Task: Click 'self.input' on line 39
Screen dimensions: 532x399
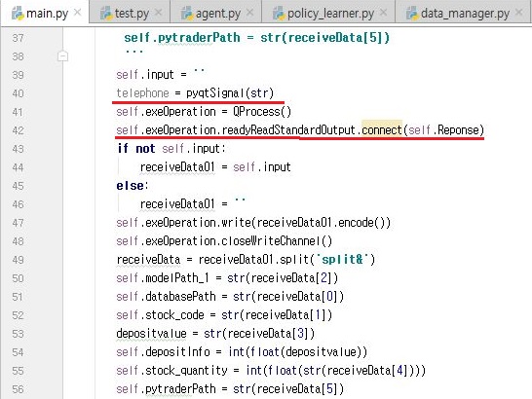Action: pos(145,75)
